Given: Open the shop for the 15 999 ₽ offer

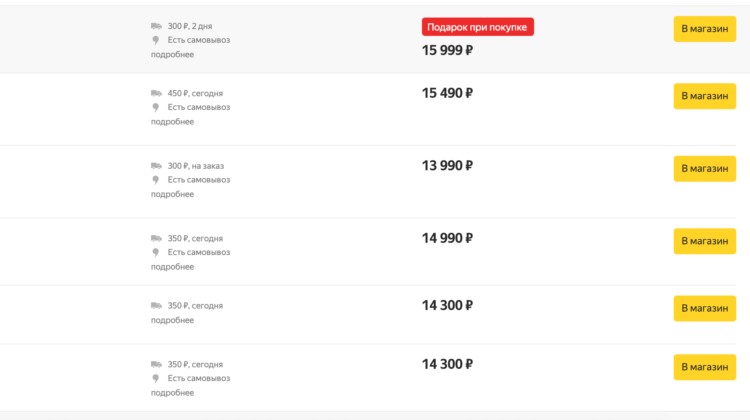Looking at the screenshot, I should [705, 29].
